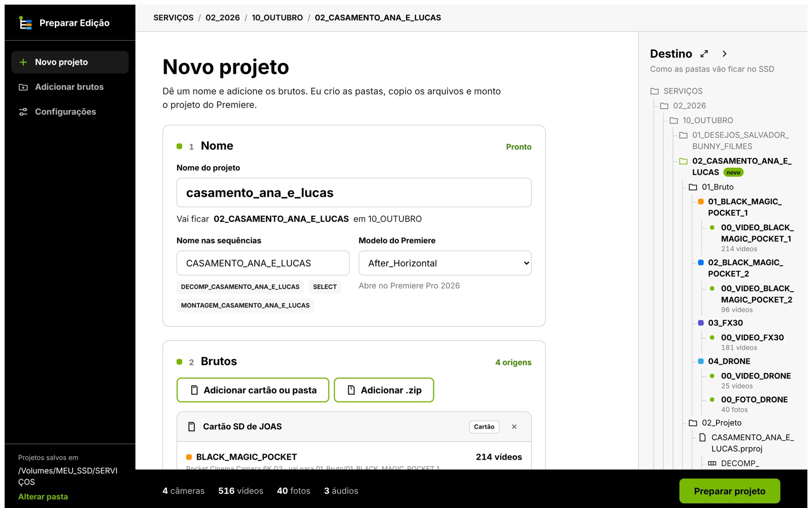The width and height of the screenshot is (812, 508).
Task: Click 4 câmeras in bottom bar
Action: coord(183,491)
